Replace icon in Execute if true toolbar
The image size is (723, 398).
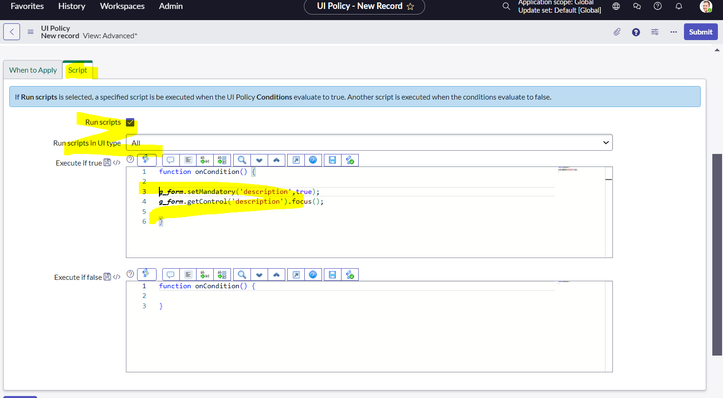coord(205,160)
